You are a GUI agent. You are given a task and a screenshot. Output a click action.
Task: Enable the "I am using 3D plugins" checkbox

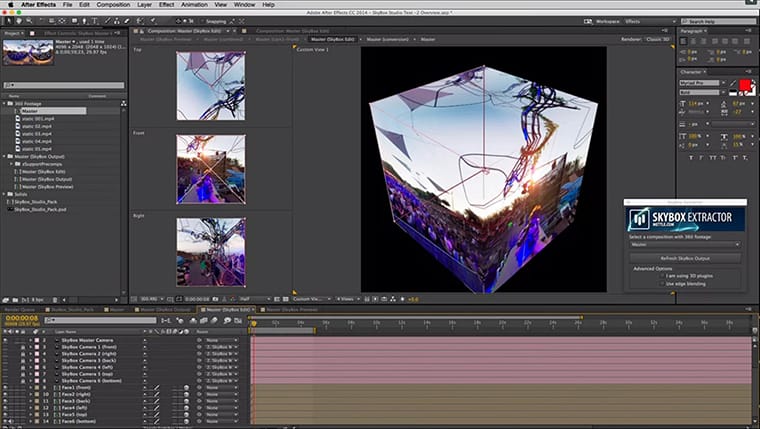(x=662, y=276)
